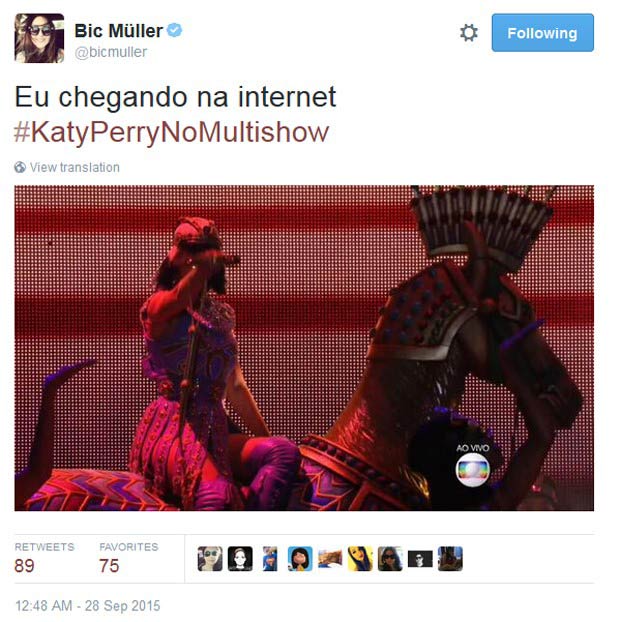Image resolution: width=620 pixels, height=622 pixels.
Task: Open the first retweeter avatar with sunglasses
Action: click(x=210, y=559)
